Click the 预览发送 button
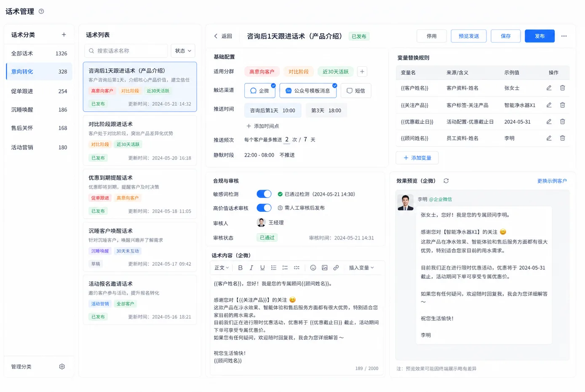The width and height of the screenshot is (585, 392). pos(469,36)
